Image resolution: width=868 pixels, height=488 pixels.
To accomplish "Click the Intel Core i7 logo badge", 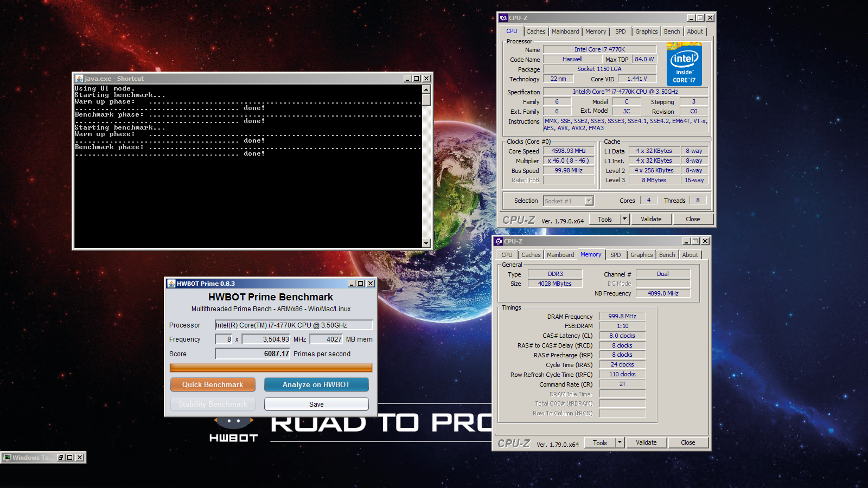I will 684,65.
